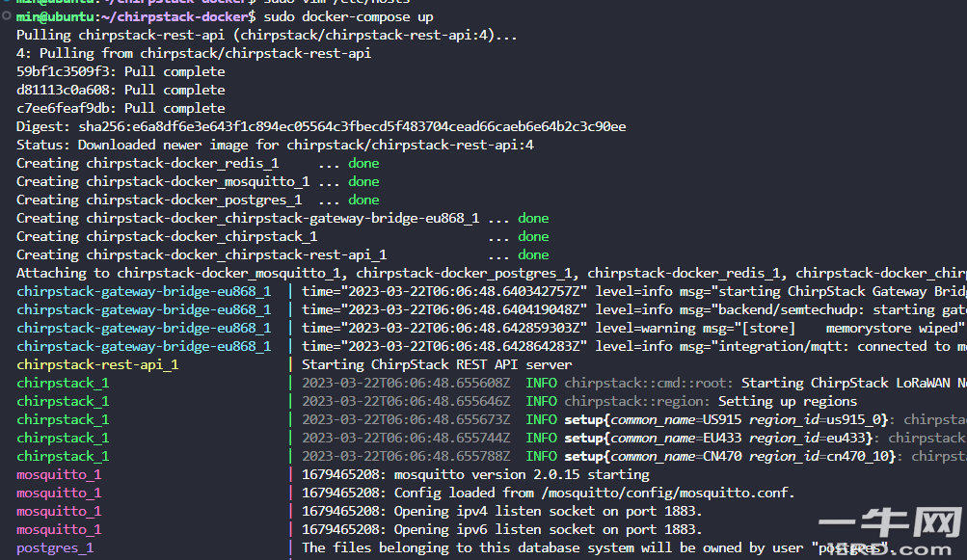Click the 'Status: Downloaded newer image' line
The height and width of the screenshot is (560, 967).
pos(275,145)
